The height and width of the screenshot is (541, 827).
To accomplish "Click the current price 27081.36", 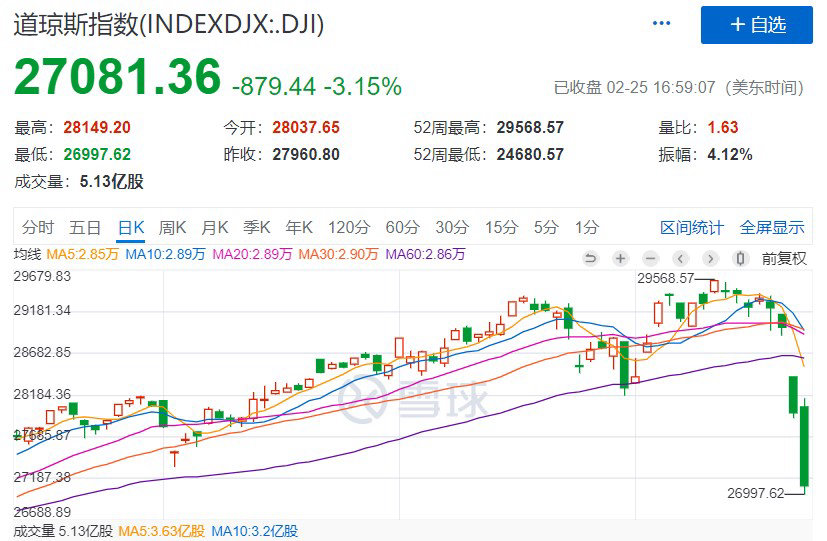I will coord(117,77).
